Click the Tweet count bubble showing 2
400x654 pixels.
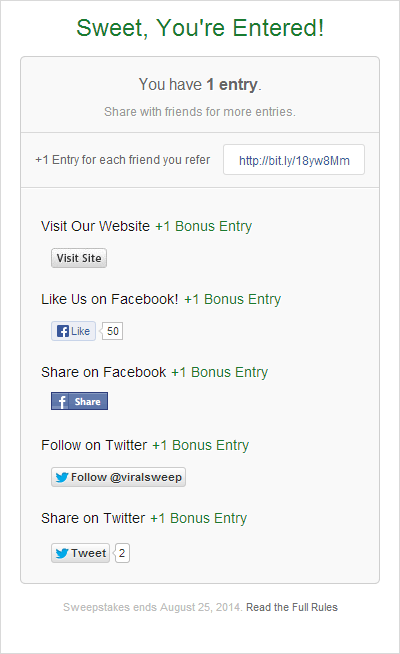coord(122,553)
